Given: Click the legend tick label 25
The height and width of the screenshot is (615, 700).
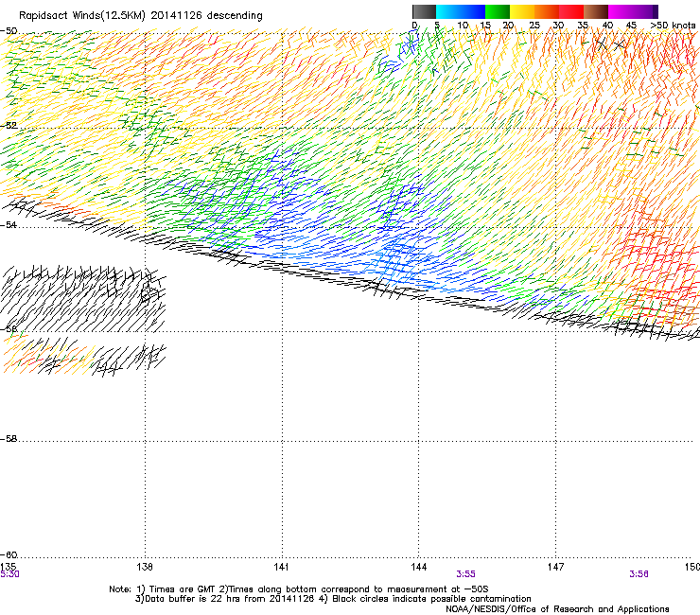Looking at the screenshot, I should coord(534,26).
